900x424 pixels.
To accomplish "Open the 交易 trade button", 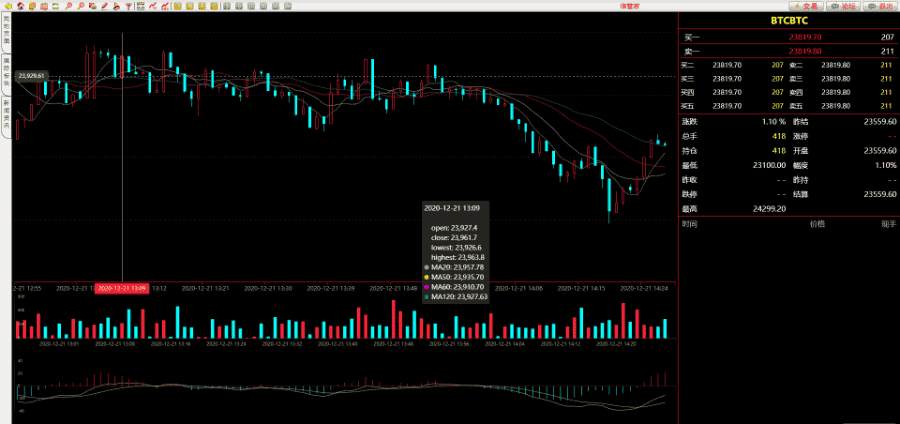I will click(x=808, y=6).
